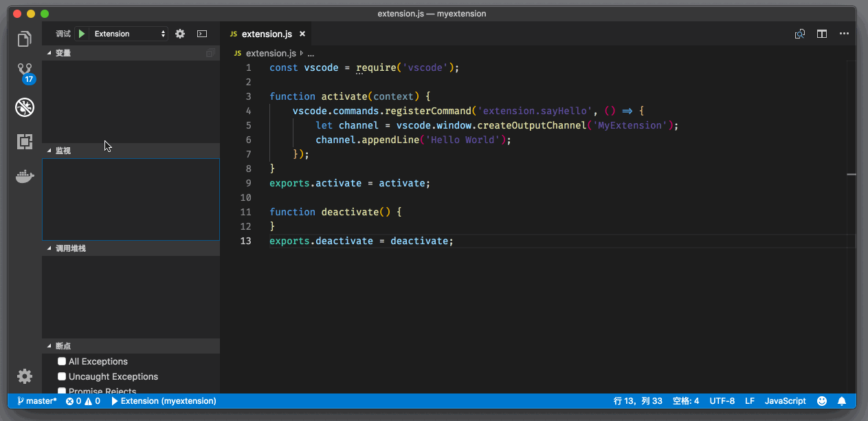Open Source Control view with 17 badge
Viewport: 868px width, 421px height.
25,72
